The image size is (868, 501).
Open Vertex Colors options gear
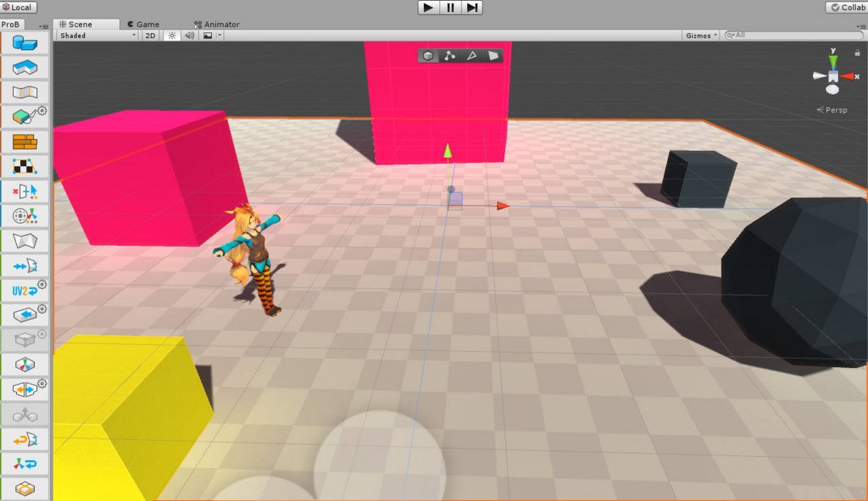pos(42,111)
